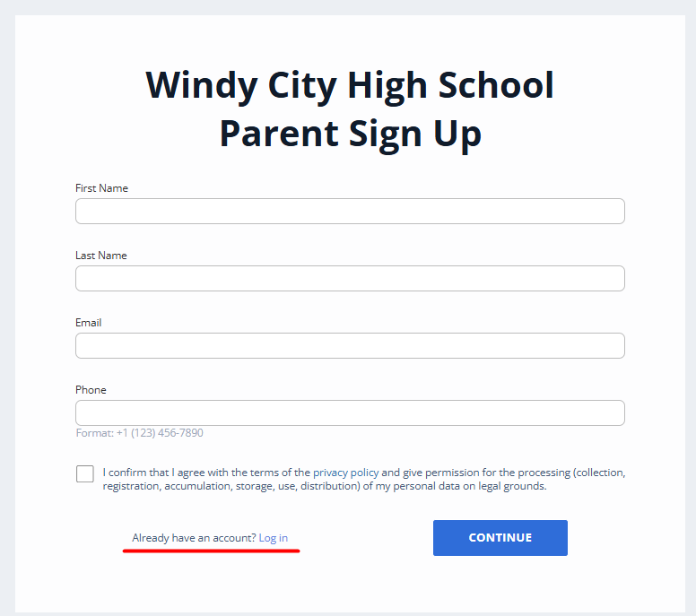This screenshot has height=616, width=696.
Task: Tick the privacy consent checkbox
Action: click(85, 474)
